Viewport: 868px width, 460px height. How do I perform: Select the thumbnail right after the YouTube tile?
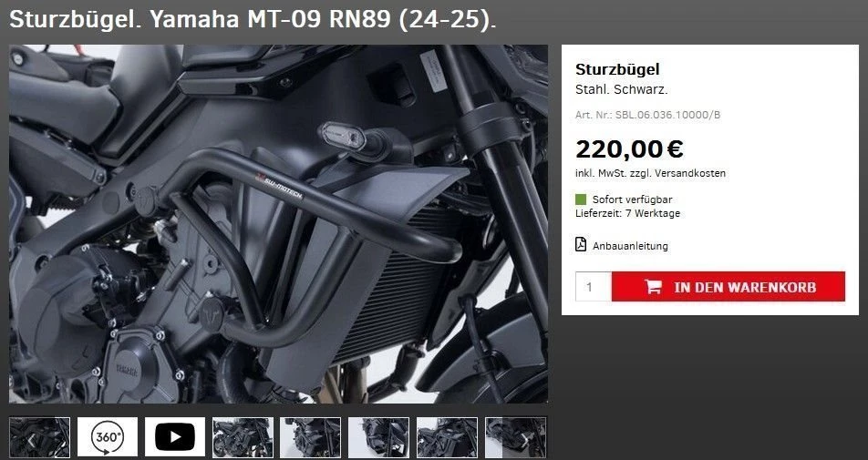[243, 437]
